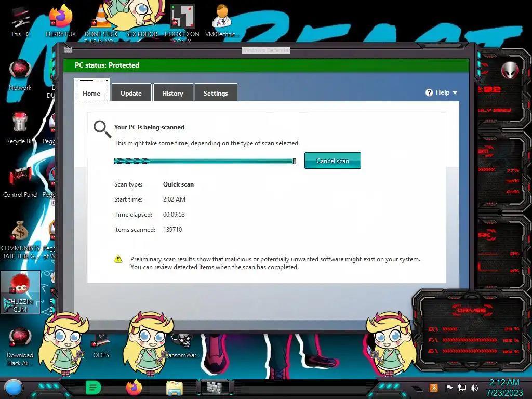Open the VM0Technic doctor icon shortcut
The image size is (532, 399).
pos(222,22)
